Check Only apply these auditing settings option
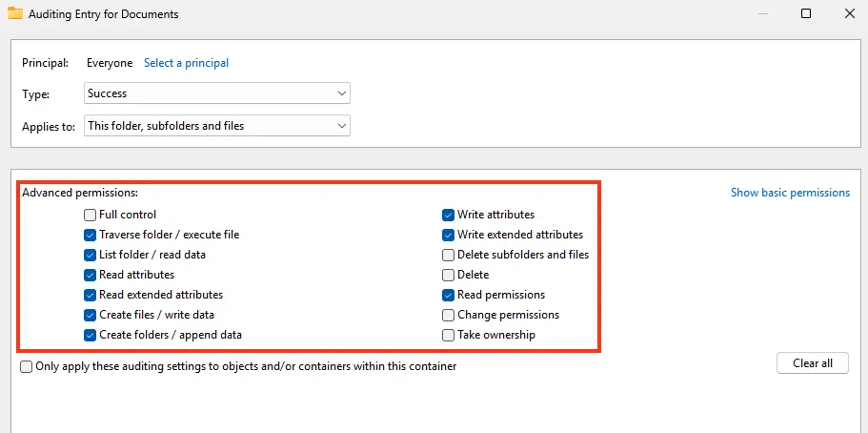This screenshot has height=433, width=868. click(27, 366)
